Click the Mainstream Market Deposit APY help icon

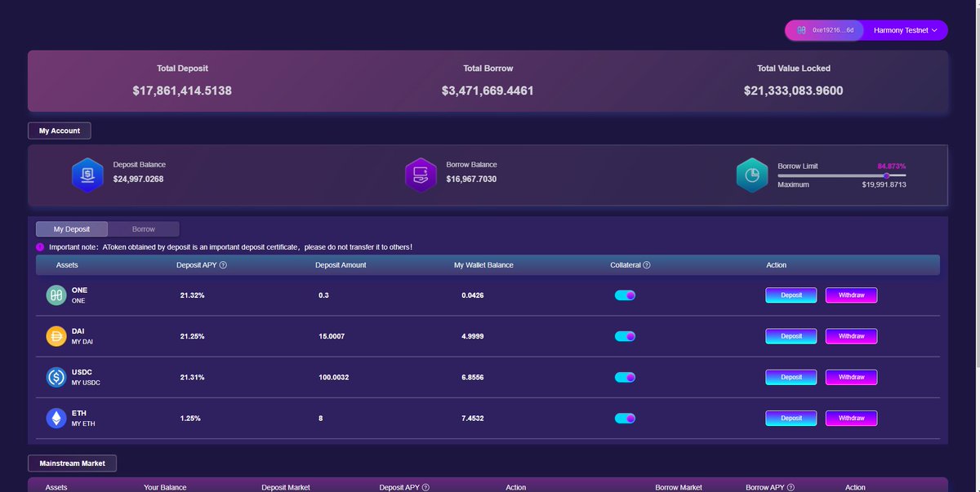425,487
